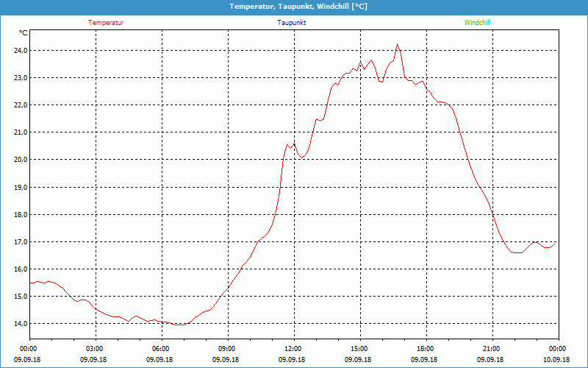This screenshot has width=588, height=368.
Task: Click the 09:00 x-axis time label
Action: pos(226,349)
